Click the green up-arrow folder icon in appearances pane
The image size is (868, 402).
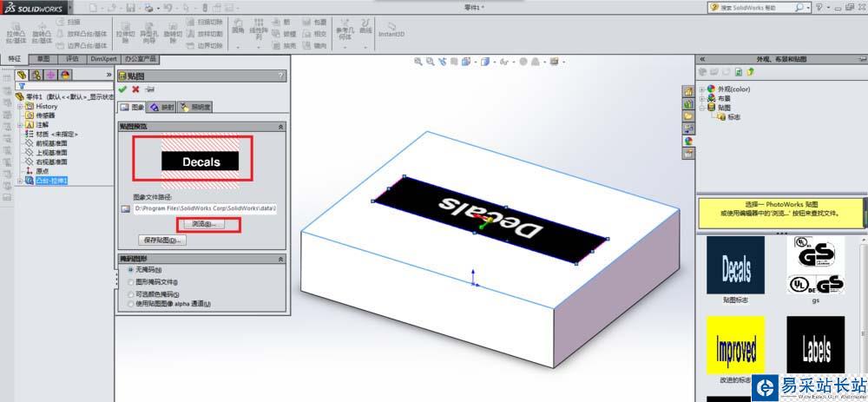tap(751, 72)
